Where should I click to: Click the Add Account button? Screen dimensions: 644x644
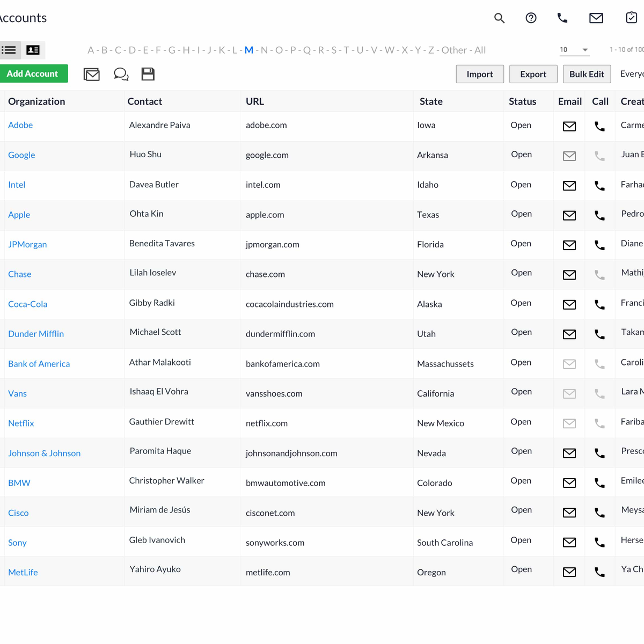coord(33,74)
